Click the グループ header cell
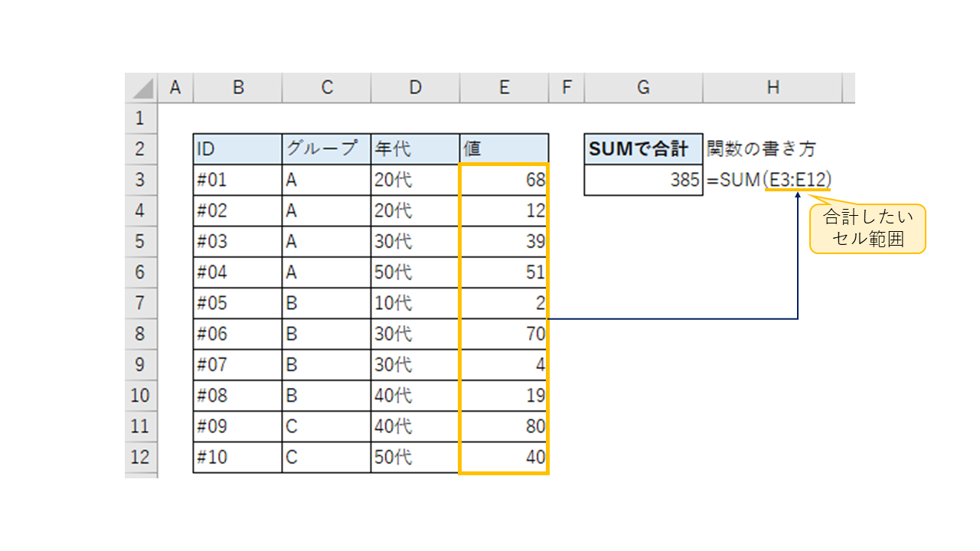This screenshot has height=551, width=980. [x=327, y=149]
